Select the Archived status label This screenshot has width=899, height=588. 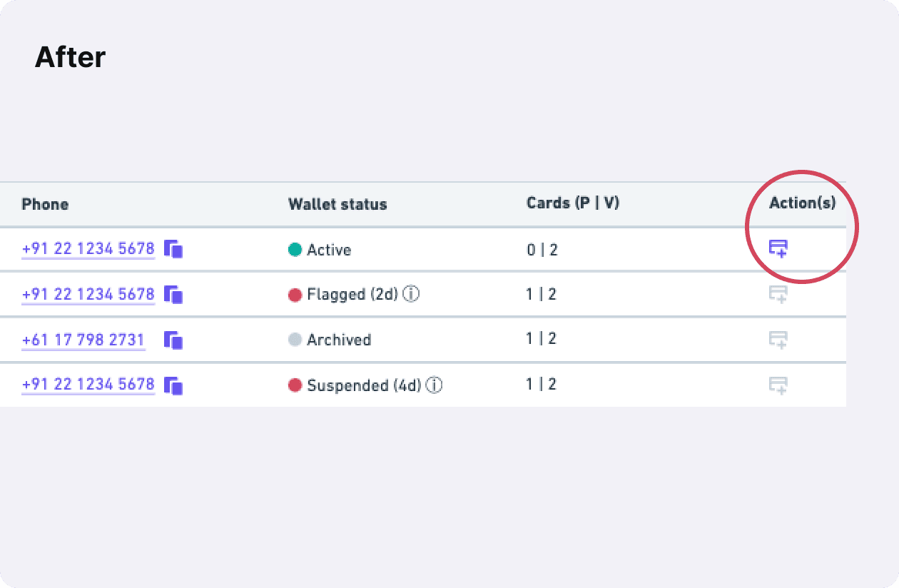(339, 340)
